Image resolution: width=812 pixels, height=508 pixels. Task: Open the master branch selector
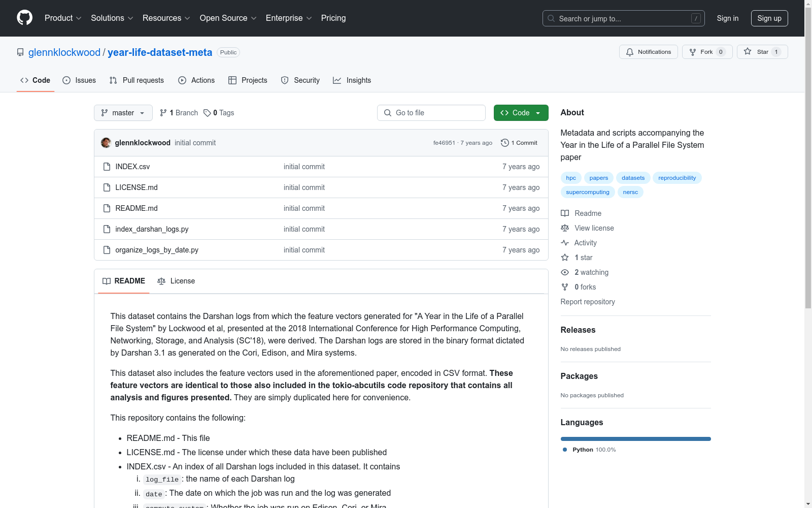click(123, 113)
